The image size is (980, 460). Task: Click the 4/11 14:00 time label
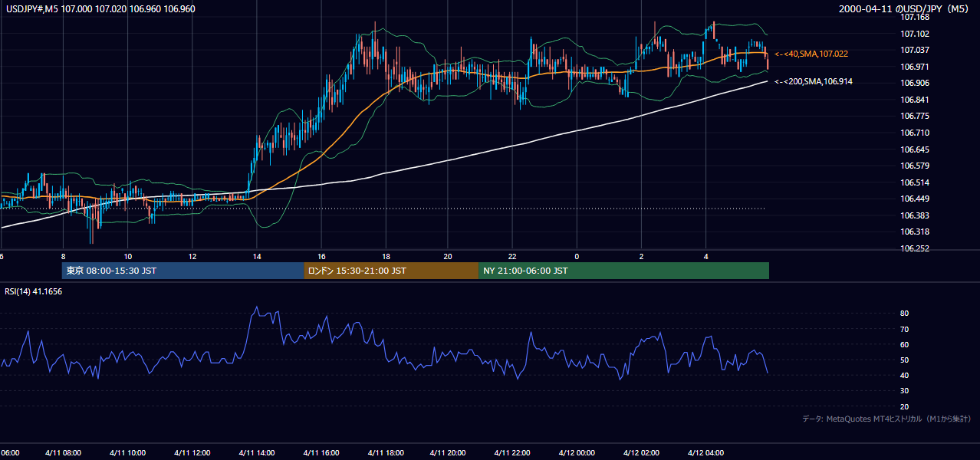pyautogui.click(x=256, y=452)
